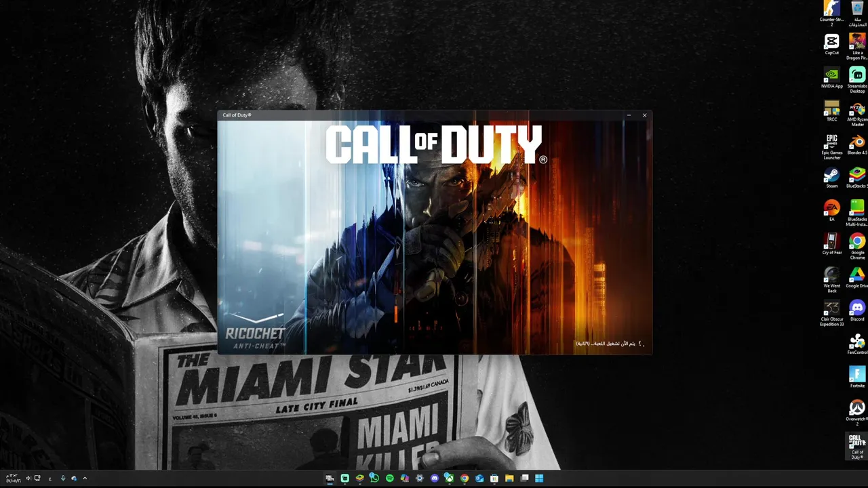Open NVIDIA App desktop shortcut
Screen dimensions: 868x488
click(832, 77)
